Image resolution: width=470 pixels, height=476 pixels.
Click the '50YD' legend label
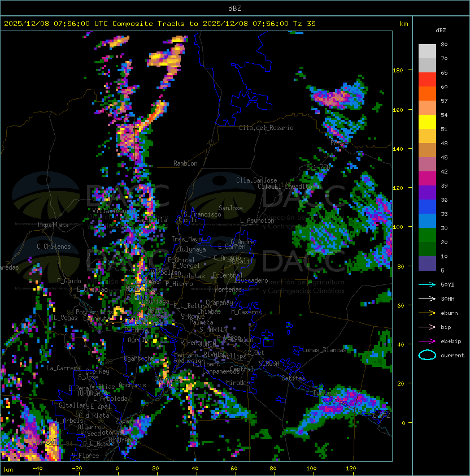pos(447,285)
